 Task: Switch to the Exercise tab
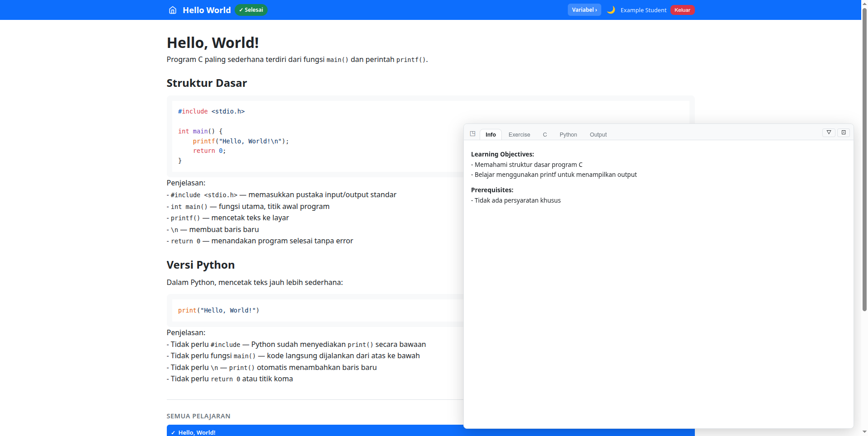click(519, 135)
